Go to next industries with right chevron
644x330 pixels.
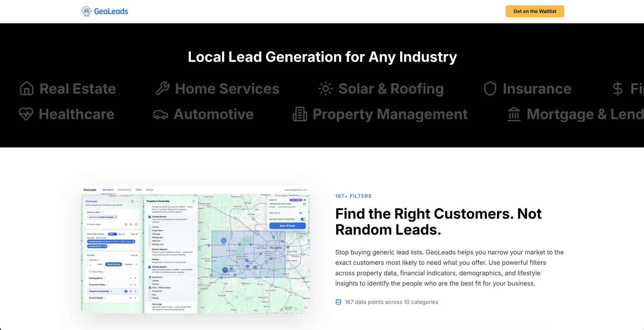136,264
